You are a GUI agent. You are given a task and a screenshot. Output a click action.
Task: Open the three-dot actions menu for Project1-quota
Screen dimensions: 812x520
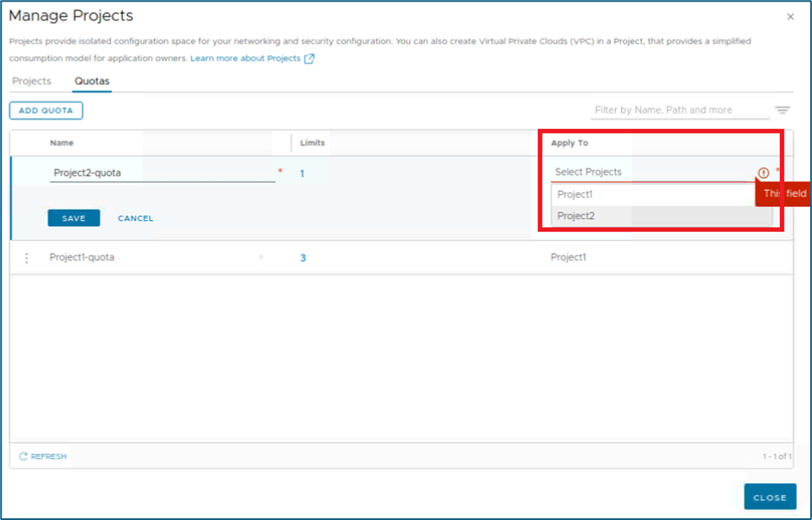[27, 258]
